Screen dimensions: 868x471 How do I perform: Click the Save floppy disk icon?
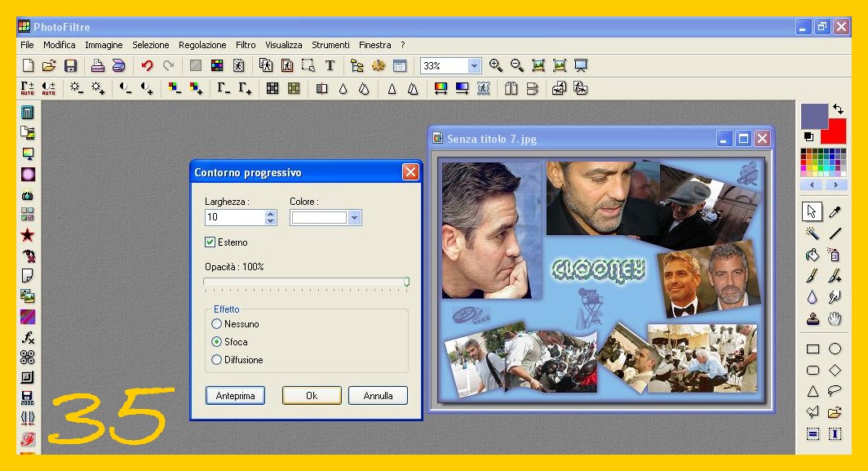coord(71,66)
